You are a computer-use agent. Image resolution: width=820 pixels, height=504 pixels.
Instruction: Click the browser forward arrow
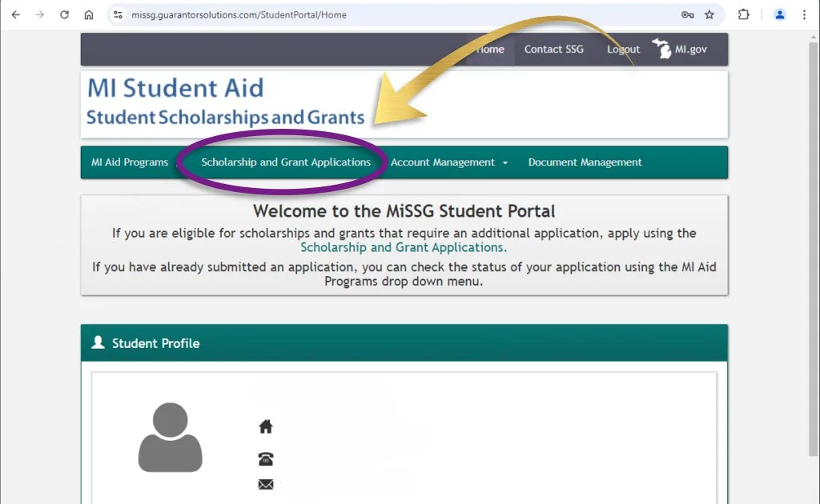click(x=40, y=14)
